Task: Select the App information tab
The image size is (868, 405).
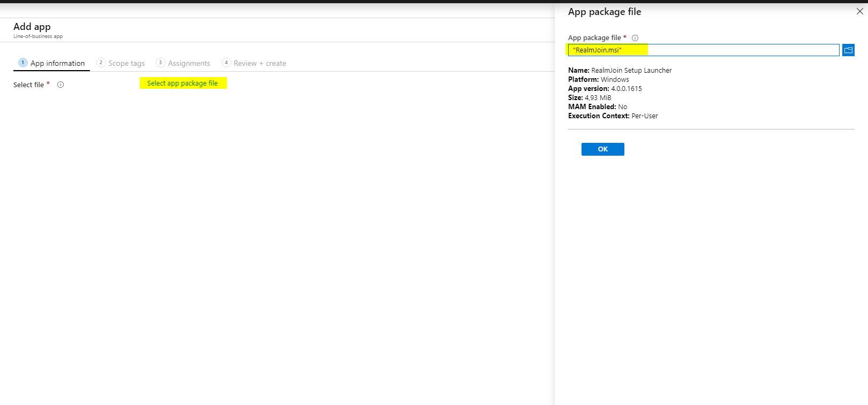Action: [52, 63]
